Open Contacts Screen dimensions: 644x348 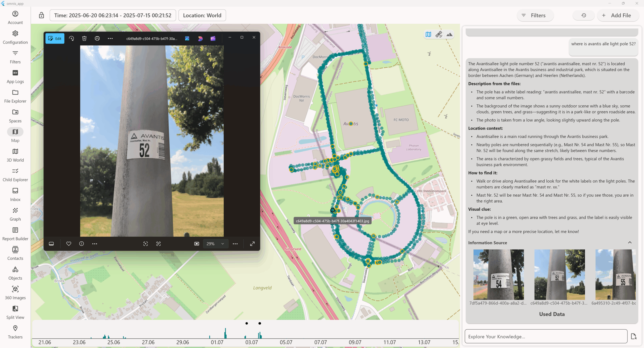coord(15,253)
